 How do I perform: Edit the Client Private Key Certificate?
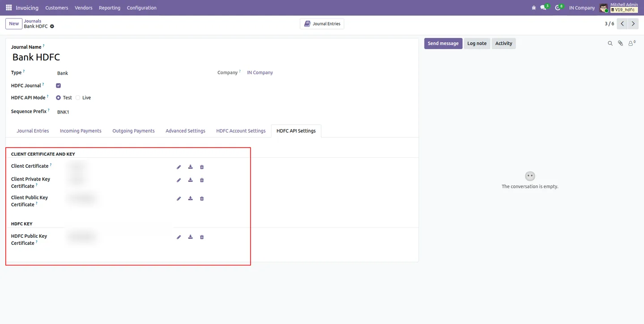point(179,180)
